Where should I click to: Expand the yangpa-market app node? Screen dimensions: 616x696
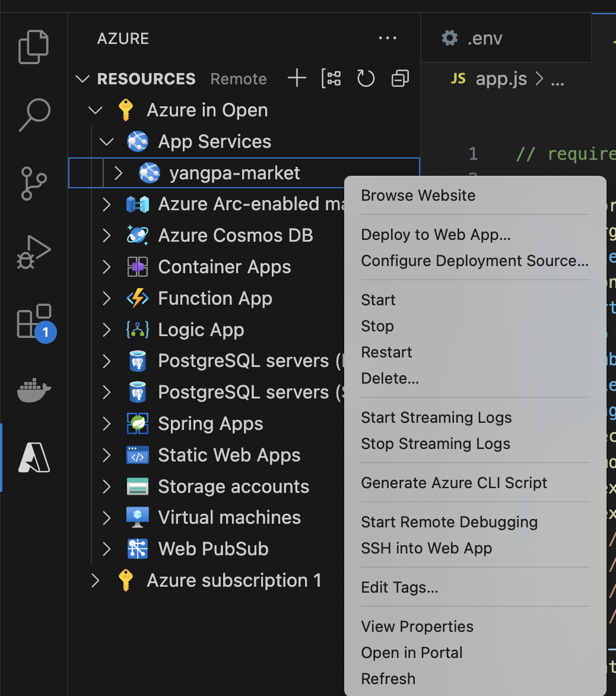pyautogui.click(x=118, y=173)
